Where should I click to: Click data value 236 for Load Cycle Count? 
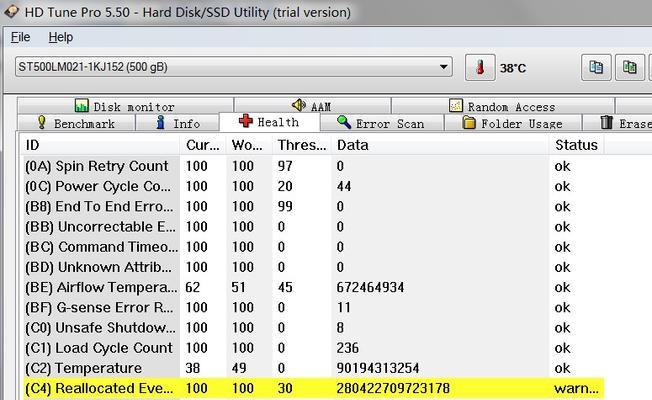pyautogui.click(x=348, y=348)
